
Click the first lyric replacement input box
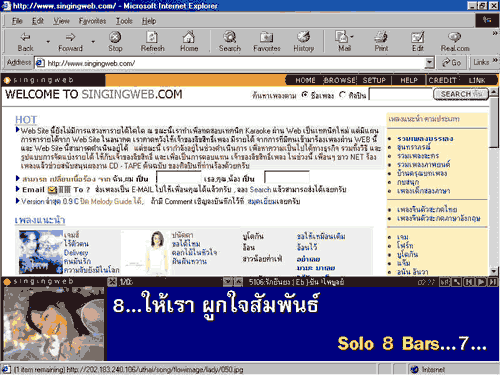(179, 178)
